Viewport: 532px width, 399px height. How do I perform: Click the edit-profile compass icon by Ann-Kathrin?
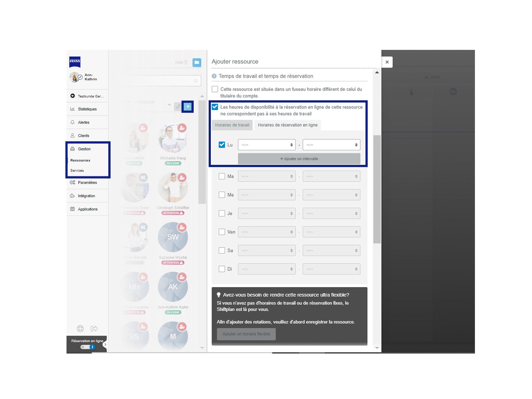tap(80, 77)
